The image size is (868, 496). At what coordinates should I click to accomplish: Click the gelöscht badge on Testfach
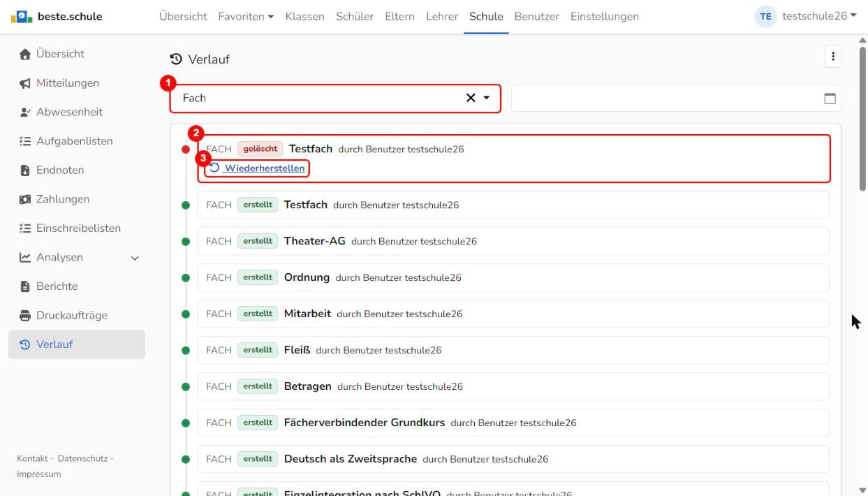tap(260, 149)
